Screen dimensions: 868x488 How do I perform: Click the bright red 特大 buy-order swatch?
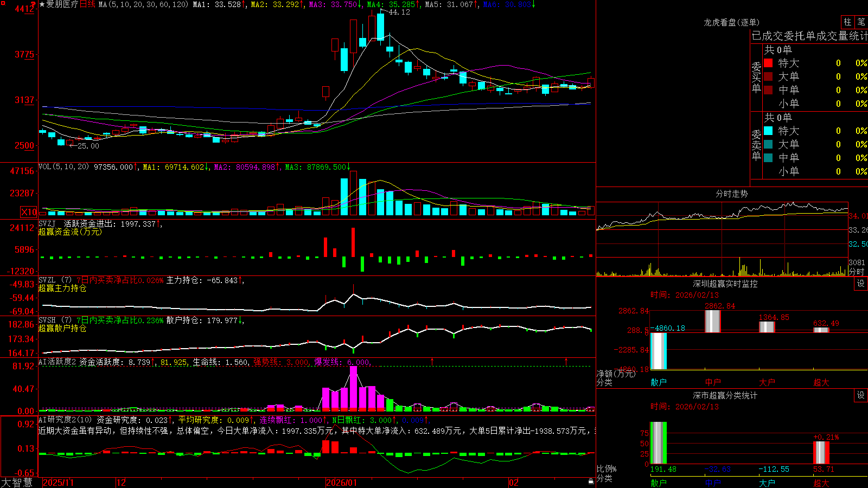pyautogui.click(x=768, y=63)
